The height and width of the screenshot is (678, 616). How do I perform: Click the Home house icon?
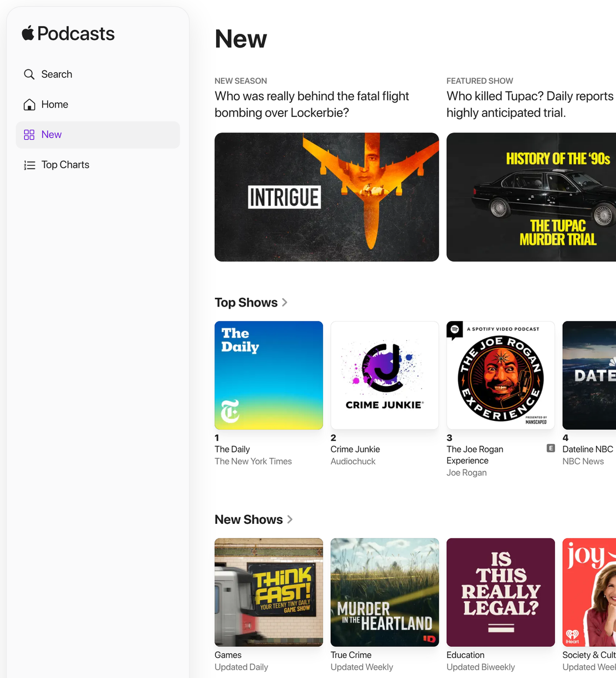pos(29,104)
